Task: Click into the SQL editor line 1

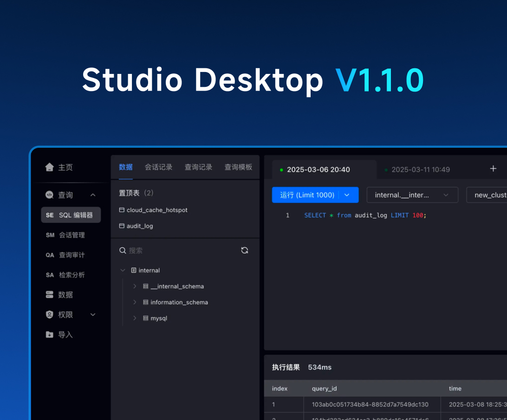Action: click(365, 215)
